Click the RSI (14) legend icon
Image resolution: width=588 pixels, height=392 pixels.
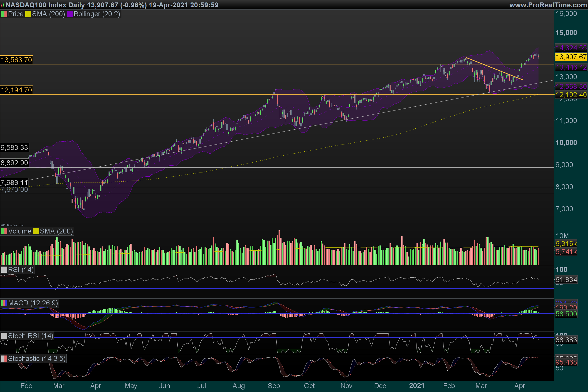coord(4,270)
